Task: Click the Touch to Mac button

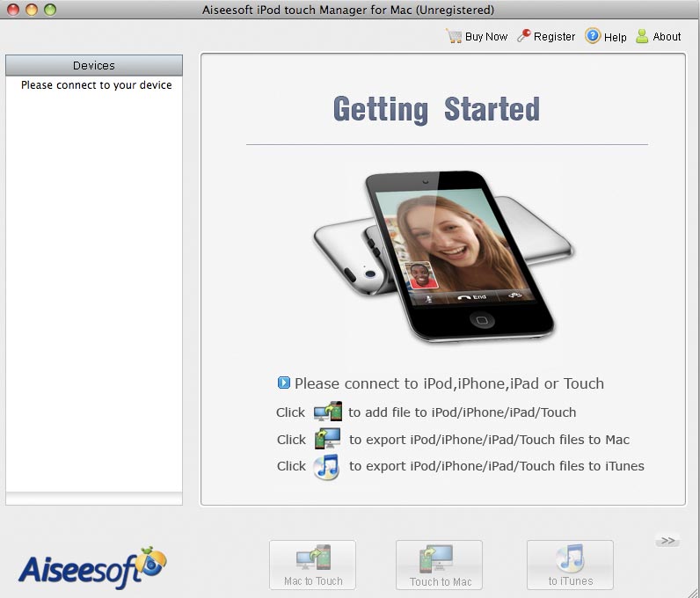Action: coord(439,565)
